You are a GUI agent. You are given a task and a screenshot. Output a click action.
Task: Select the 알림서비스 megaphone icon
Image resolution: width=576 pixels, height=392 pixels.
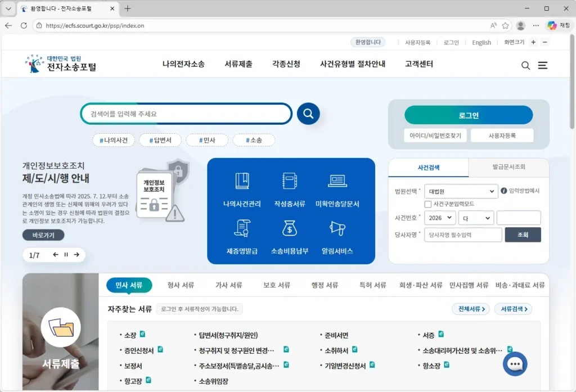click(337, 236)
